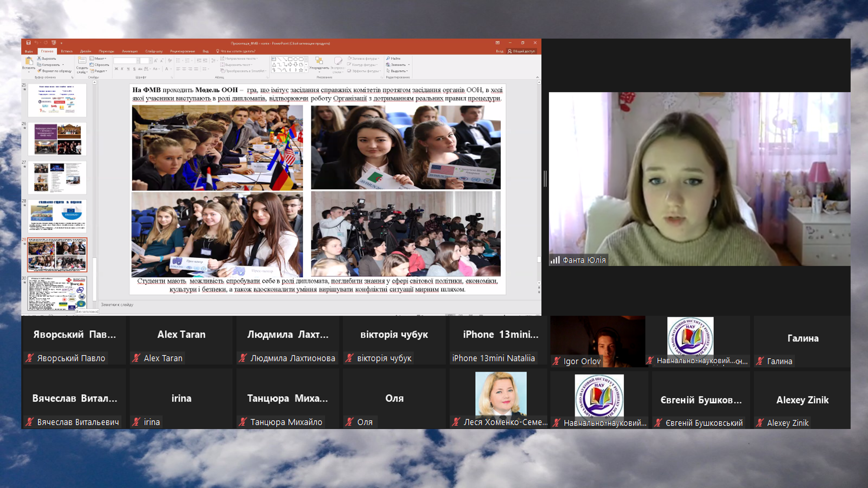The height and width of the screenshot is (488, 868).
Task: Select the rectangle shape in the shapes gallery
Action: tap(290, 59)
